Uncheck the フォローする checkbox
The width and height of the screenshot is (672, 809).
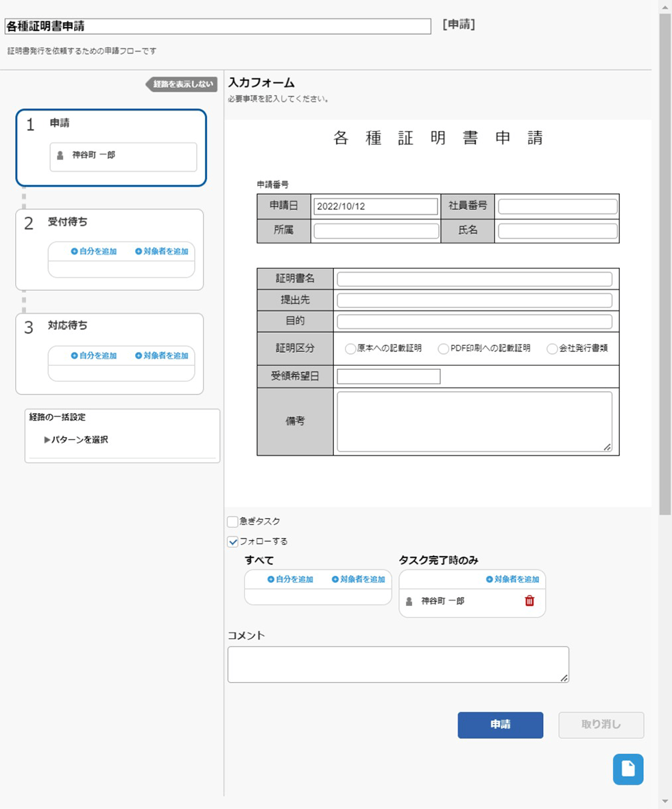pos(233,542)
